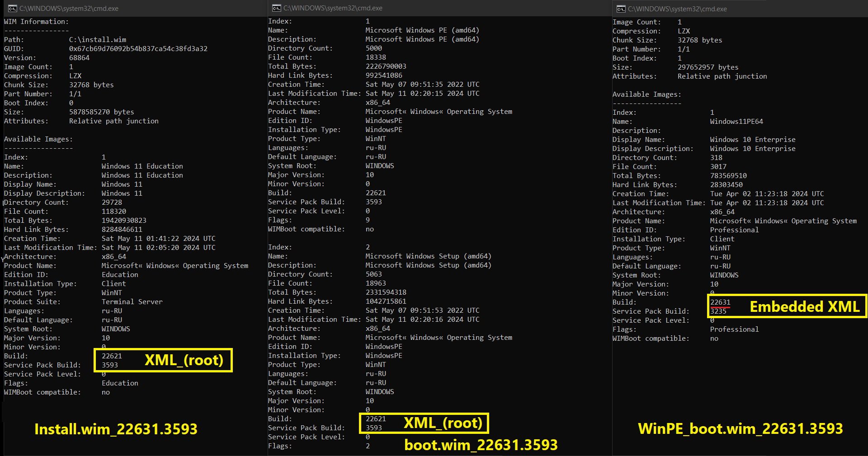
Task: Click the cmd icon in the left window title bar
Action: [13, 9]
